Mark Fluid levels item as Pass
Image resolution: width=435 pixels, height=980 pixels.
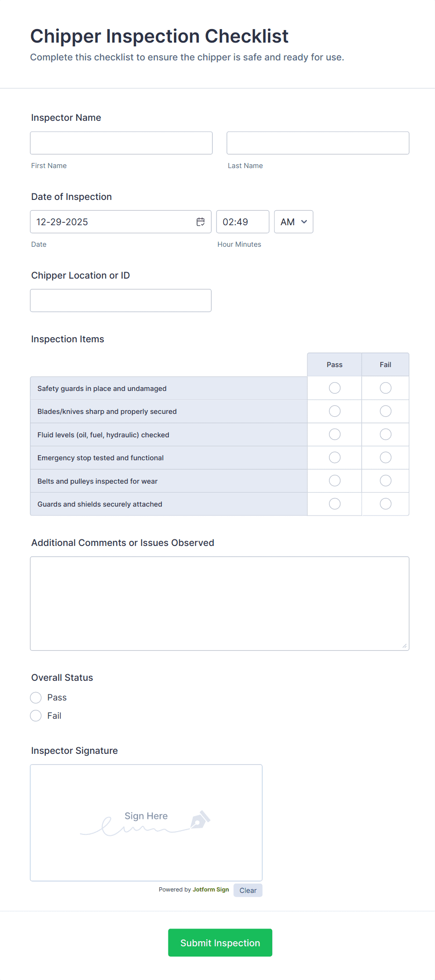[334, 434]
